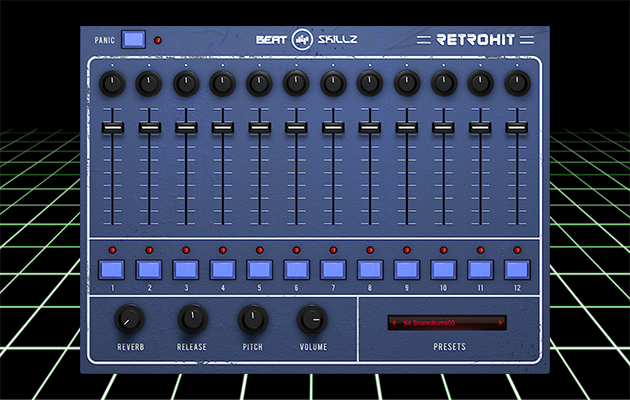
Task: Click the knob above channel 1 fader
Action: point(112,83)
